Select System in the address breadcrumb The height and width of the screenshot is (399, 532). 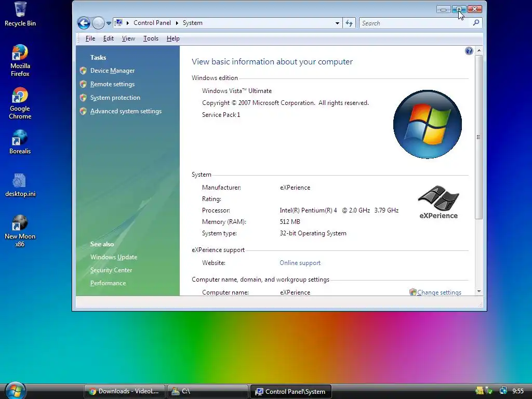pyautogui.click(x=192, y=23)
